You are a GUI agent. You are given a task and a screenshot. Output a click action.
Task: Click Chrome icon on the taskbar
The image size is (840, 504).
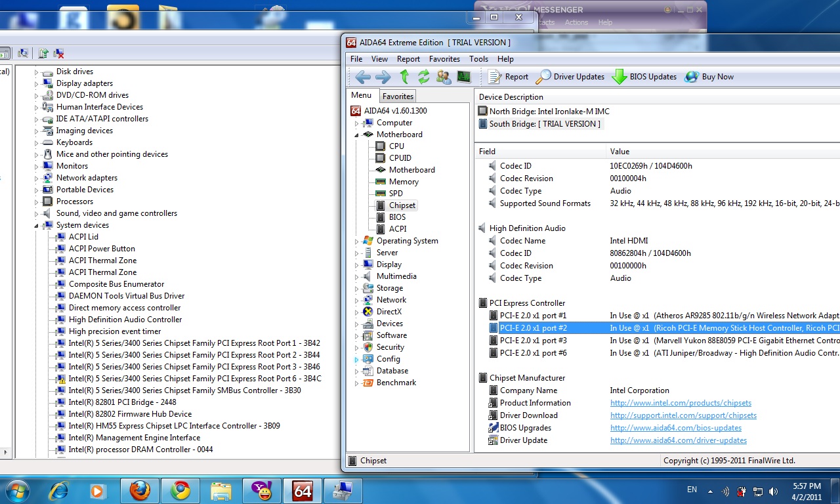(x=180, y=490)
